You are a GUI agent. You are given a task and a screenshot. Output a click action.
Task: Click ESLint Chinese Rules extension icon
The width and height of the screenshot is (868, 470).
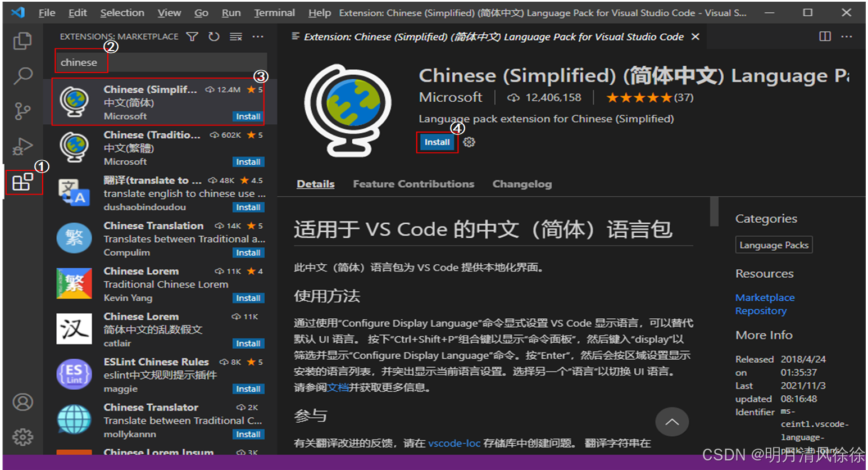[74, 374]
